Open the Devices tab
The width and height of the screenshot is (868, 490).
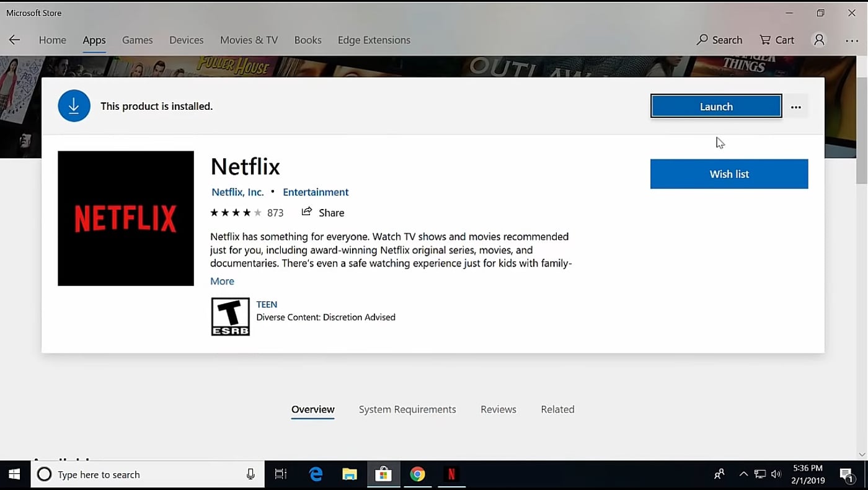click(x=186, y=40)
